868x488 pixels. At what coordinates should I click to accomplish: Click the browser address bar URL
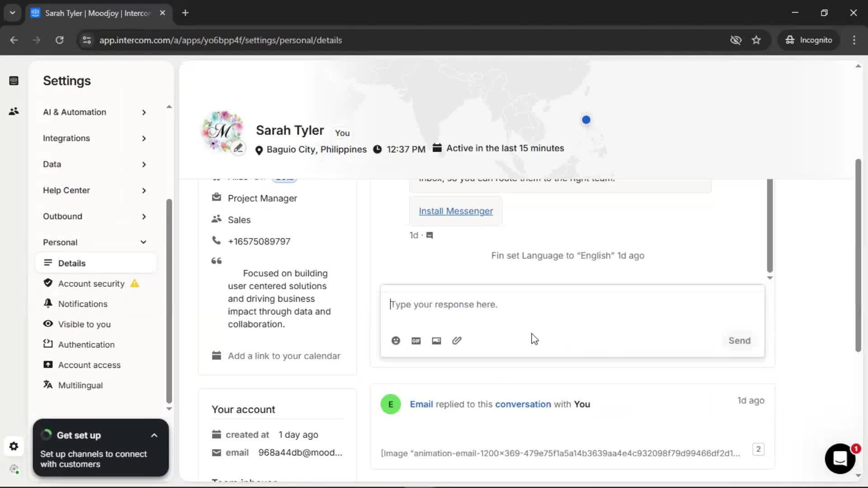coord(221,40)
